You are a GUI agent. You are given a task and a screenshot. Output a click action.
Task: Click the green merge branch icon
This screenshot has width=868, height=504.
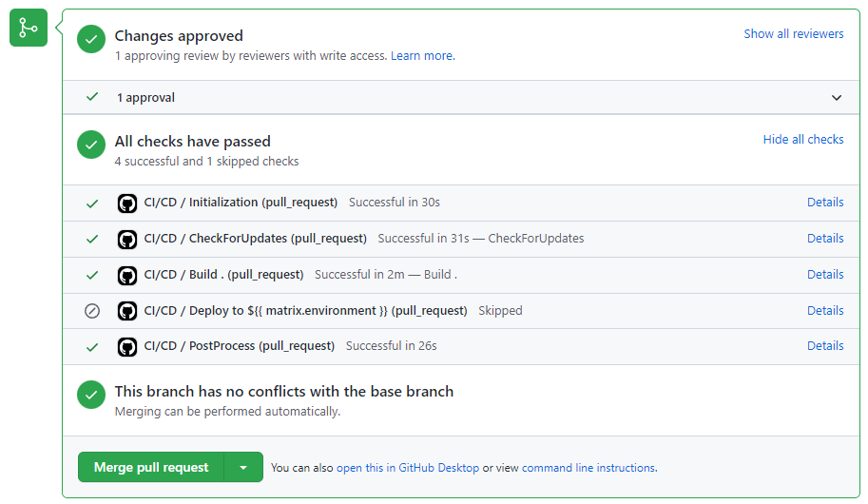29,28
